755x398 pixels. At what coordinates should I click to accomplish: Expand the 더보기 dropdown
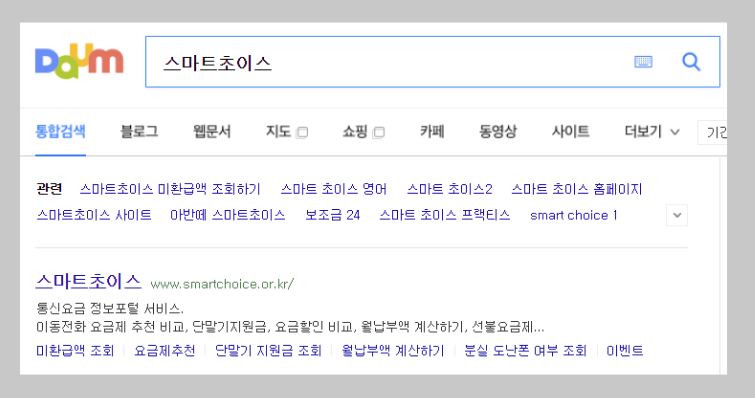tap(652, 131)
